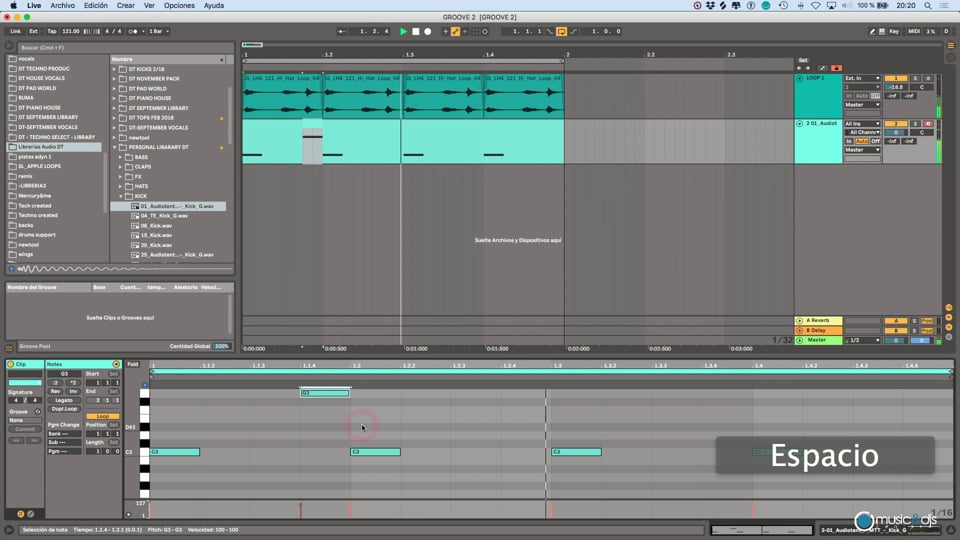960x540 pixels.
Task: Open the Ver menu
Action: coord(149,6)
